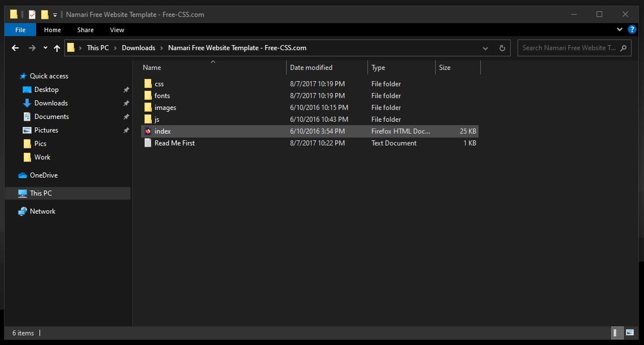Expand the ribbon using the chevron
This screenshot has width=644, height=345.
(x=620, y=30)
